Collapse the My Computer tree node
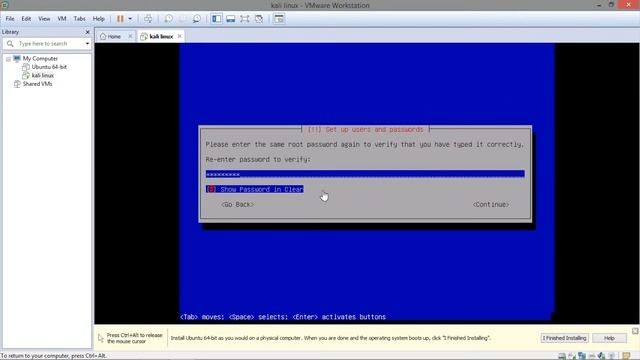The image size is (640, 360). point(8,59)
